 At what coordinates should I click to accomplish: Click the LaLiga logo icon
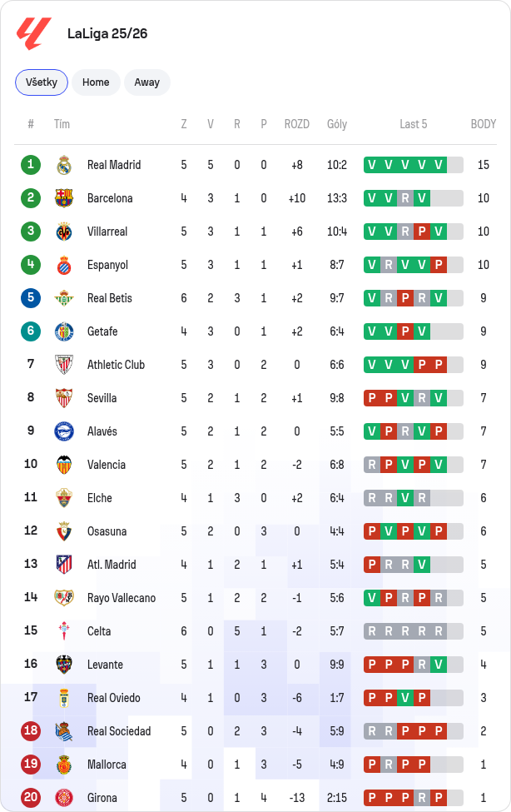33,33
